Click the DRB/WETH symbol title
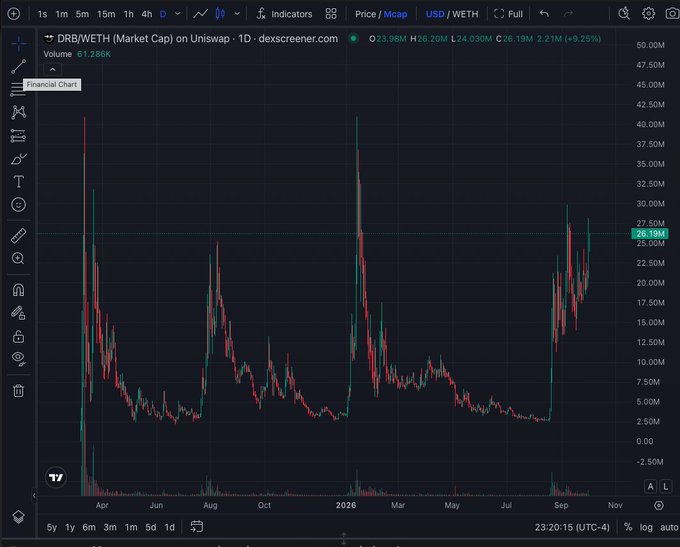Screen dimensions: 680x547 [197, 39]
